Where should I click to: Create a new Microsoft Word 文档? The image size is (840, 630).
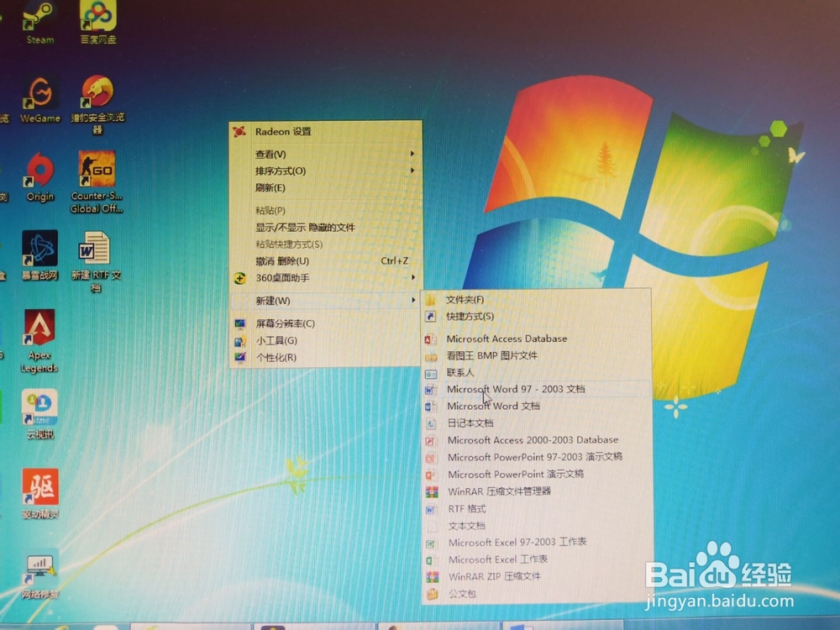(537, 406)
